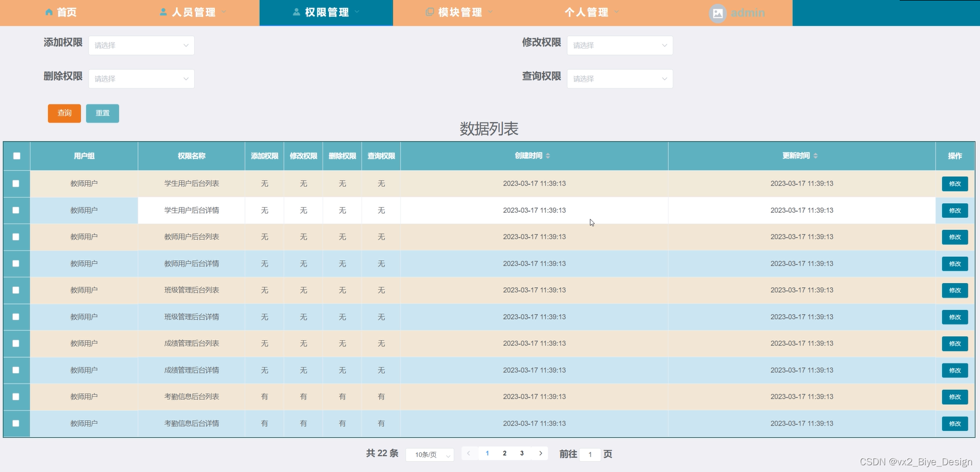
Task: Click the 前往 page number input
Action: coord(590,454)
